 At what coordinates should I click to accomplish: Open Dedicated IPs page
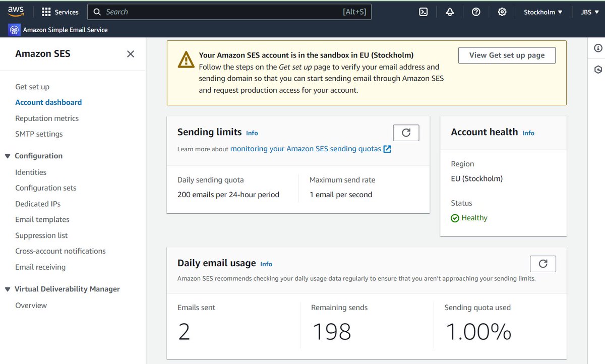[x=38, y=204]
